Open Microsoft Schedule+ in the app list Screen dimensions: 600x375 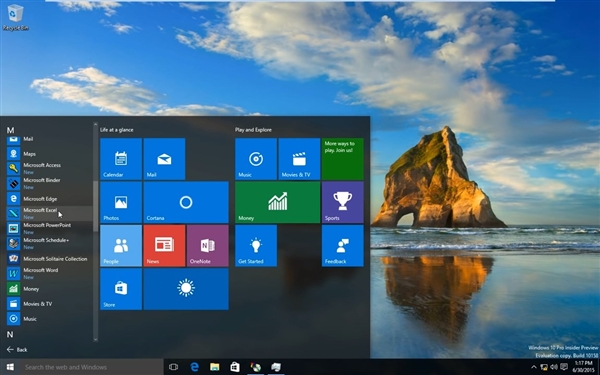click(x=49, y=243)
